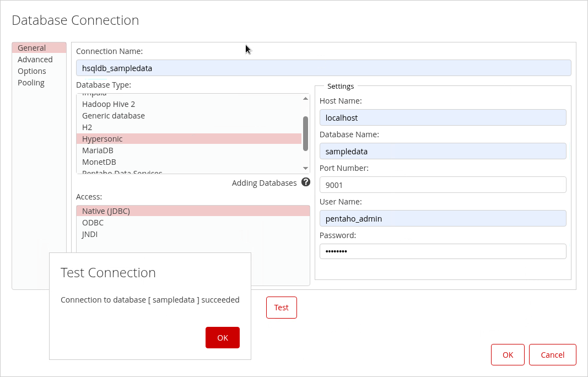Choose Hadoop Hive 2 database type
Image resolution: width=588 pixels, height=377 pixels.
[109, 104]
